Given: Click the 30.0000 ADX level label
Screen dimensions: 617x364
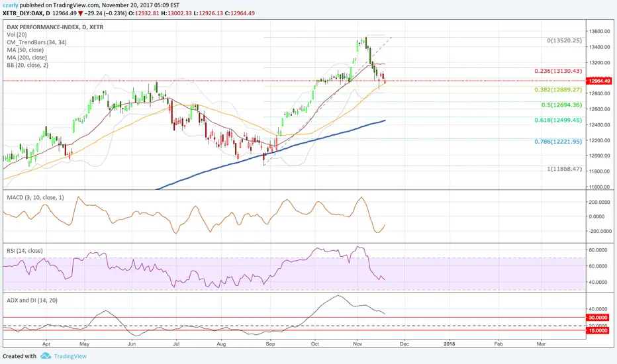Looking at the screenshot, I should (x=598, y=318).
